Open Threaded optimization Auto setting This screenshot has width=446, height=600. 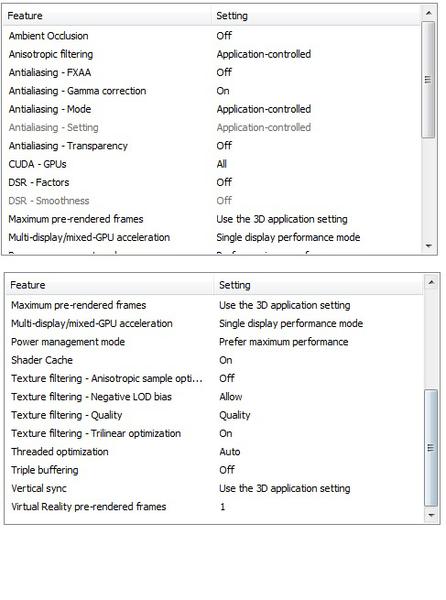coord(230,452)
